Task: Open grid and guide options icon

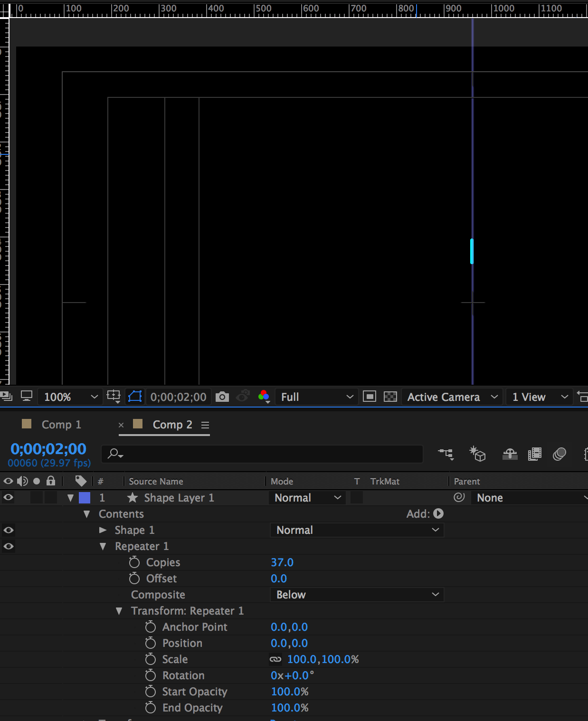Action: point(114,396)
